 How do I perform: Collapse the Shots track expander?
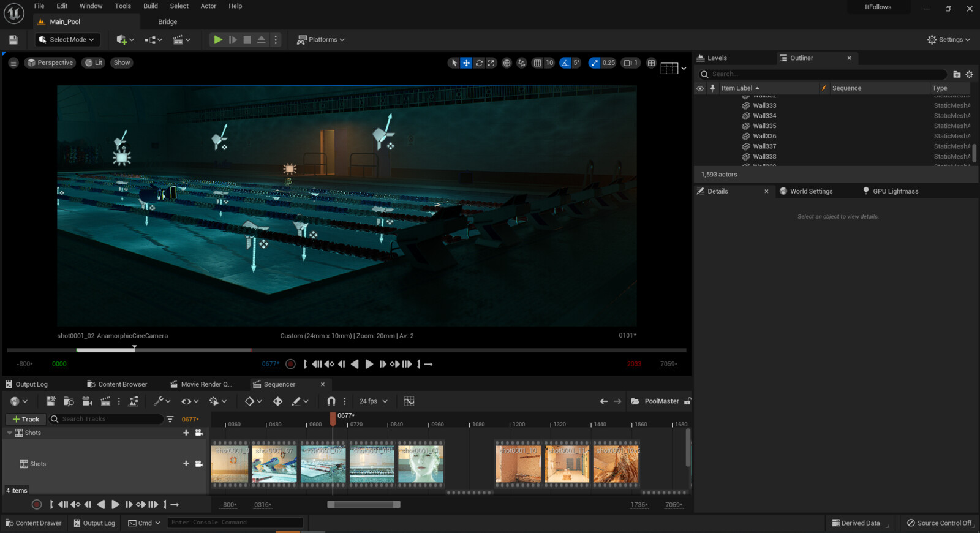point(9,433)
